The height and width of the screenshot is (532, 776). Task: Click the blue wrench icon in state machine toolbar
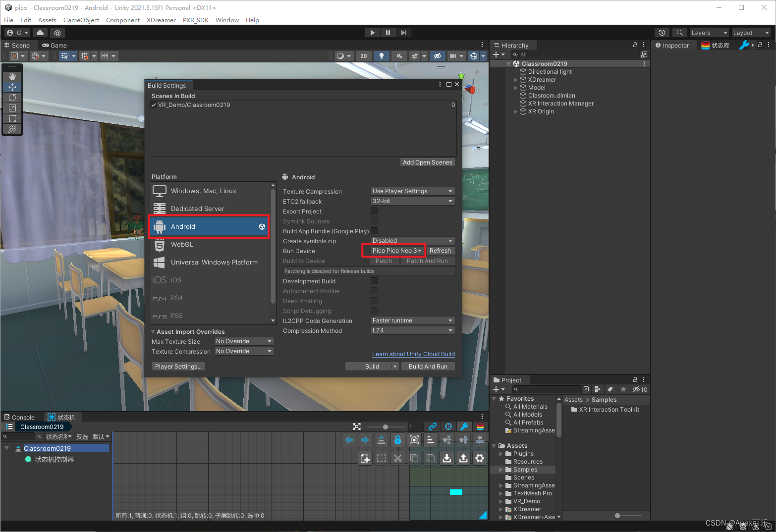pos(464,426)
